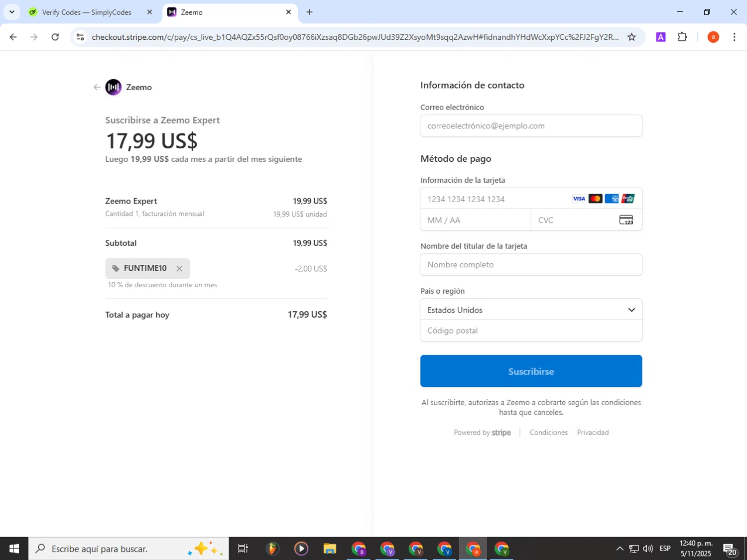
Task: Focus the Nombre completo field
Action: 531,265
